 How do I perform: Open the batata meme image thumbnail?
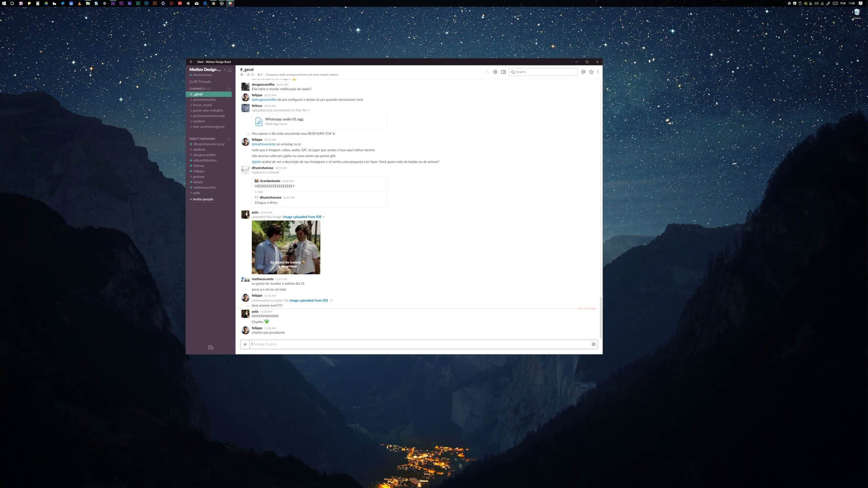click(x=286, y=247)
